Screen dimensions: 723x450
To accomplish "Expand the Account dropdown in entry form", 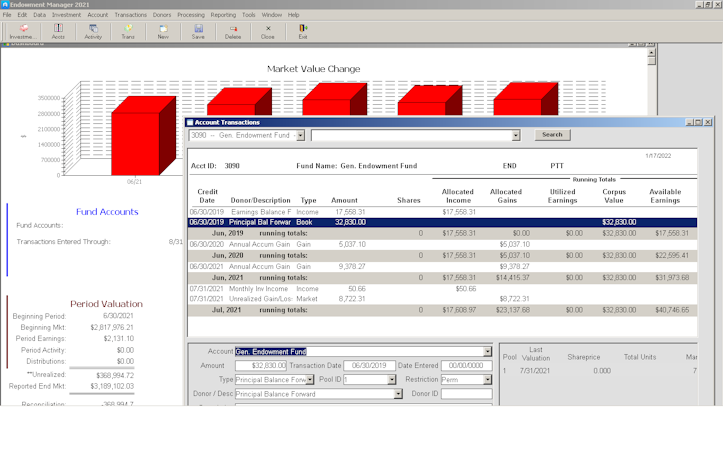I will 487,352.
